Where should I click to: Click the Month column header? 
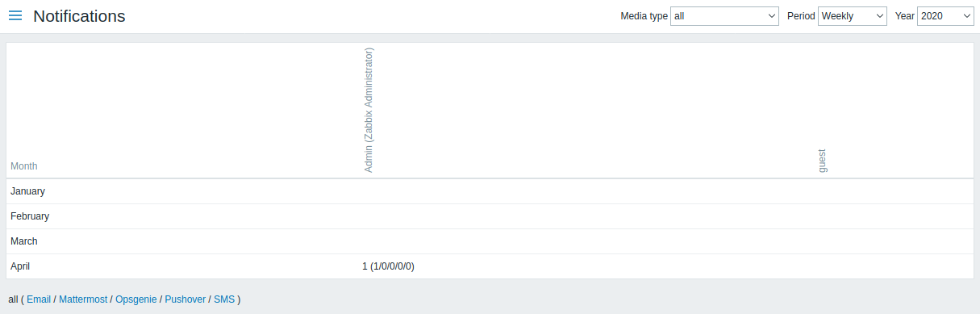(24, 166)
